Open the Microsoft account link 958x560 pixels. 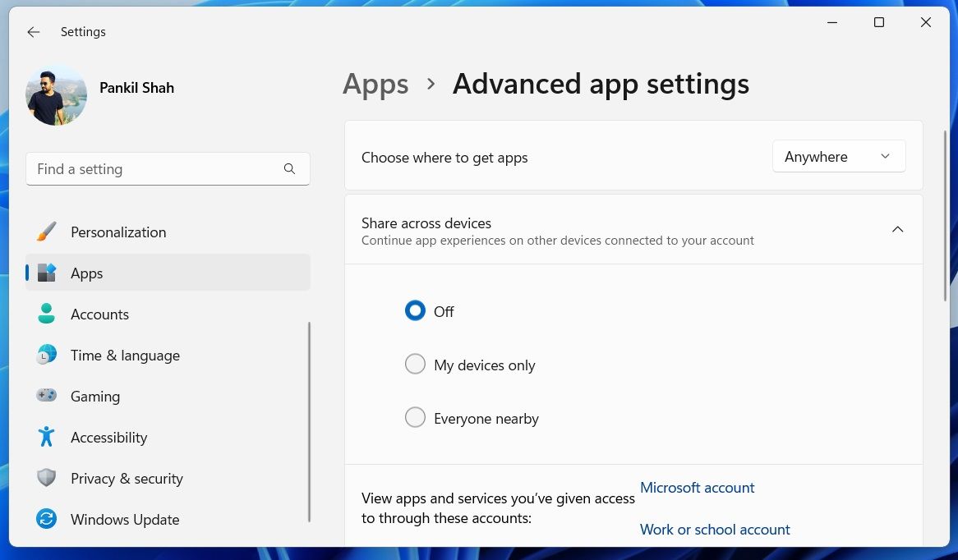coord(697,487)
